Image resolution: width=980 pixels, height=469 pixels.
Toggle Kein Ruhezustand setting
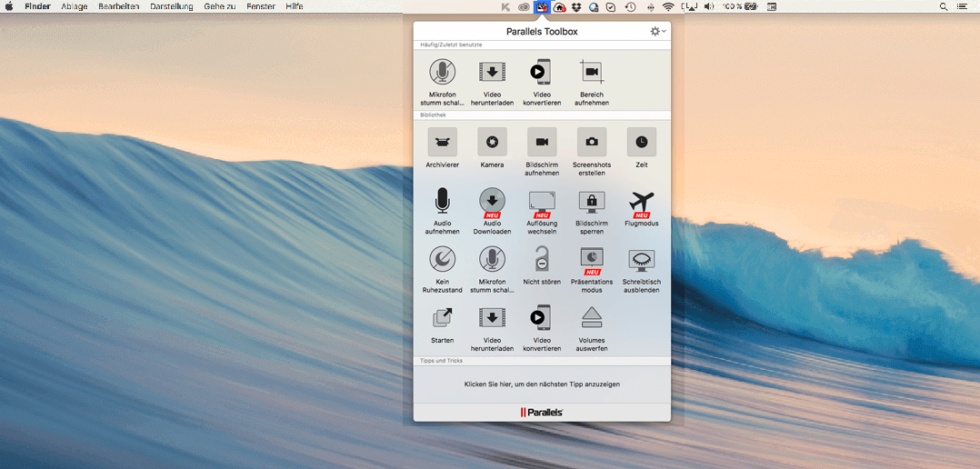[x=442, y=259]
